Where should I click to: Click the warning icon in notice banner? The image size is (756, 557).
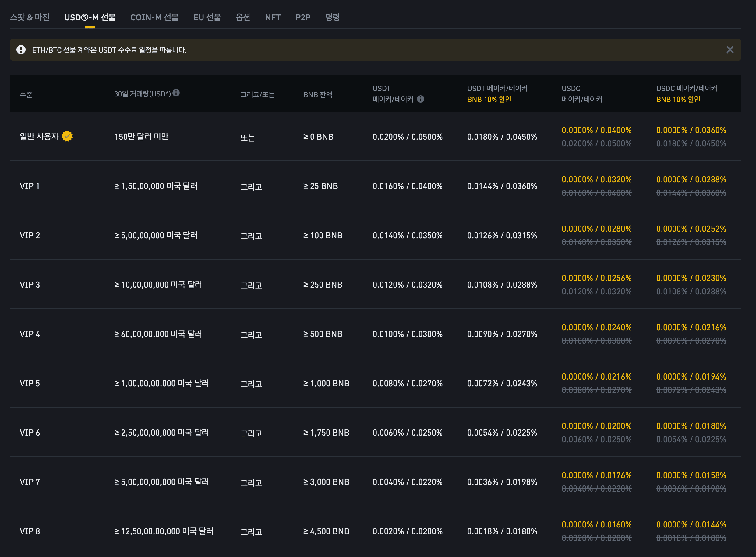(x=21, y=50)
